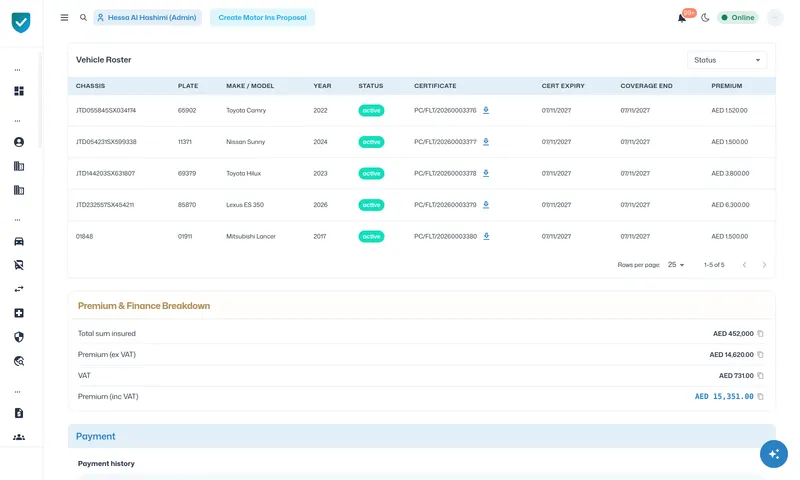Open the group people icon in sidebar

(19, 437)
